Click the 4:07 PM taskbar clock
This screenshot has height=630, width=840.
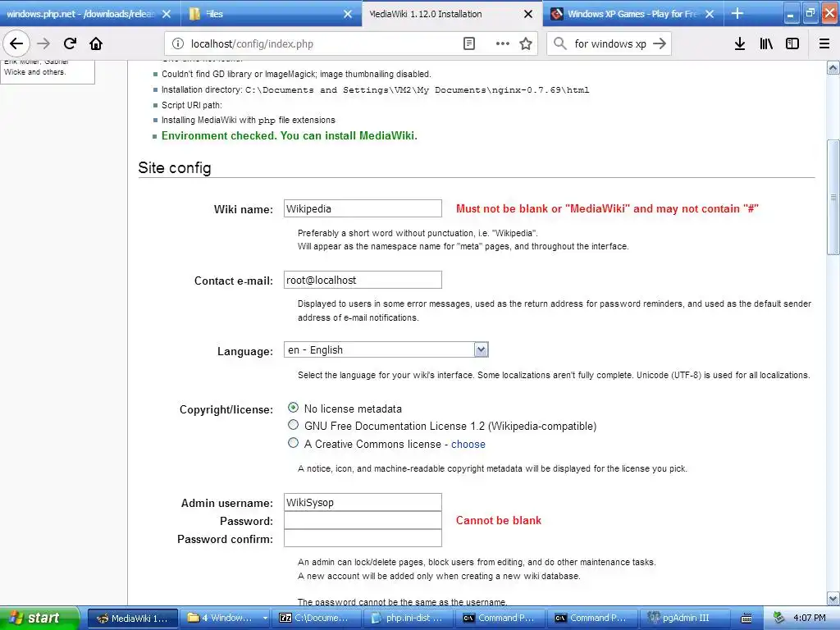pyautogui.click(x=810, y=619)
